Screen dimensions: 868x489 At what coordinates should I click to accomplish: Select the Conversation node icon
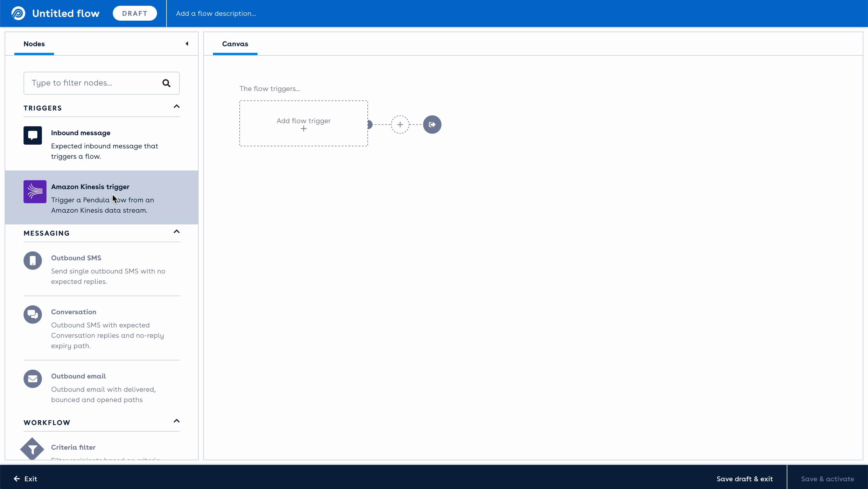coord(33,315)
